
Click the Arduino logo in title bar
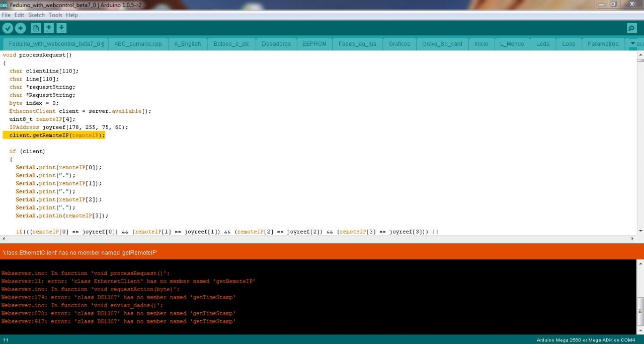pos(4,5)
